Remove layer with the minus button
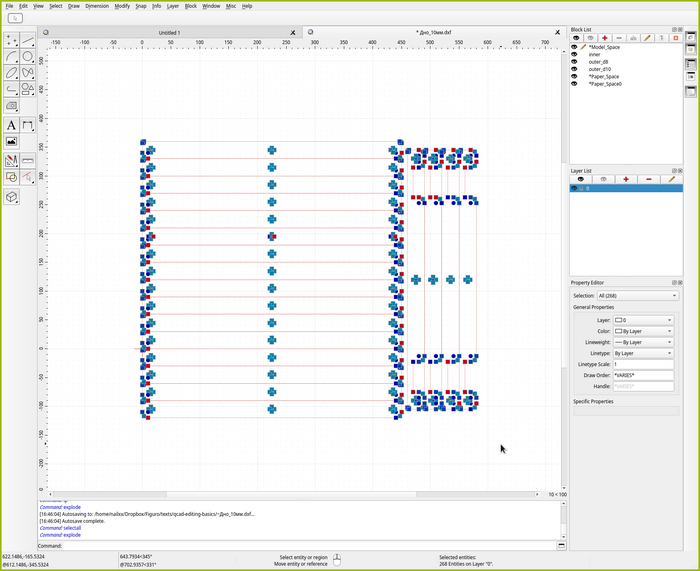 click(649, 179)
